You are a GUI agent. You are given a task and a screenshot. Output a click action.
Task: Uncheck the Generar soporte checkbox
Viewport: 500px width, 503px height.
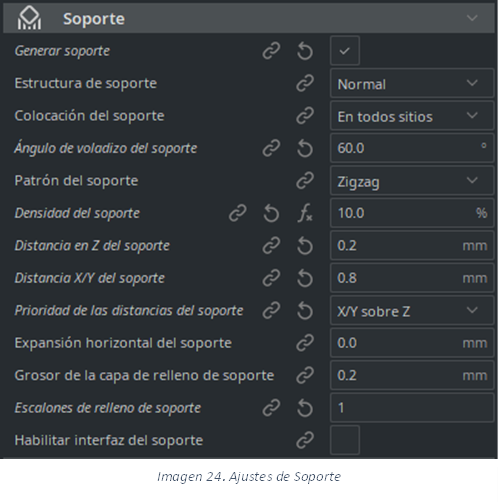(345, 51)
